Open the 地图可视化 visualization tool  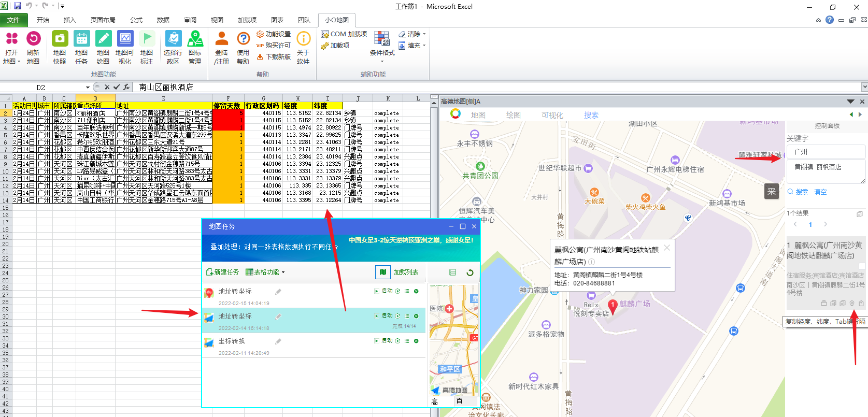(125, 47)
